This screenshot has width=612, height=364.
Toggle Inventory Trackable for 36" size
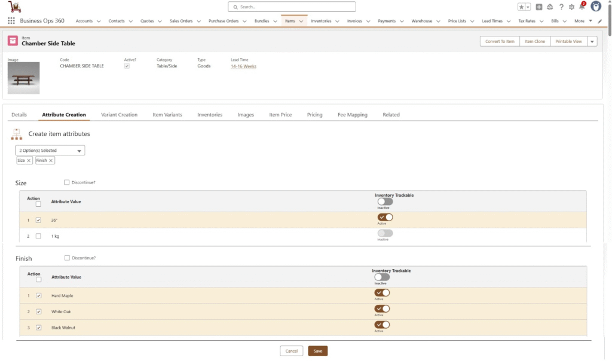[x=385, y=217]
